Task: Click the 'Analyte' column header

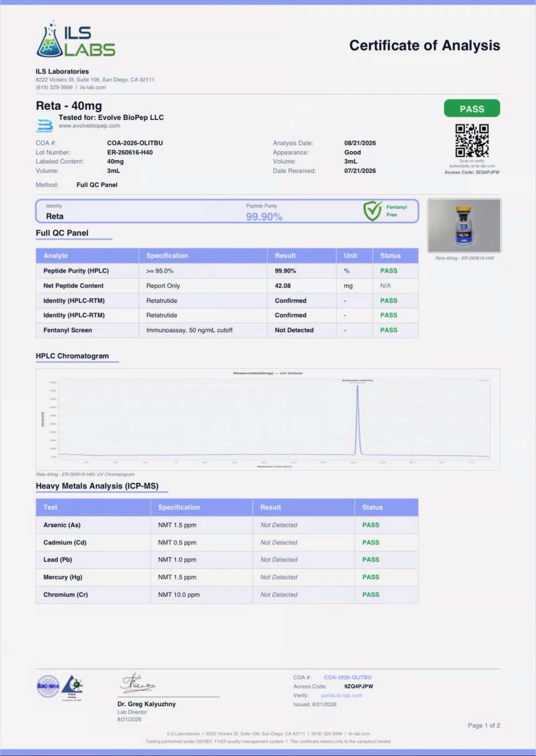Action: point(56,256)
